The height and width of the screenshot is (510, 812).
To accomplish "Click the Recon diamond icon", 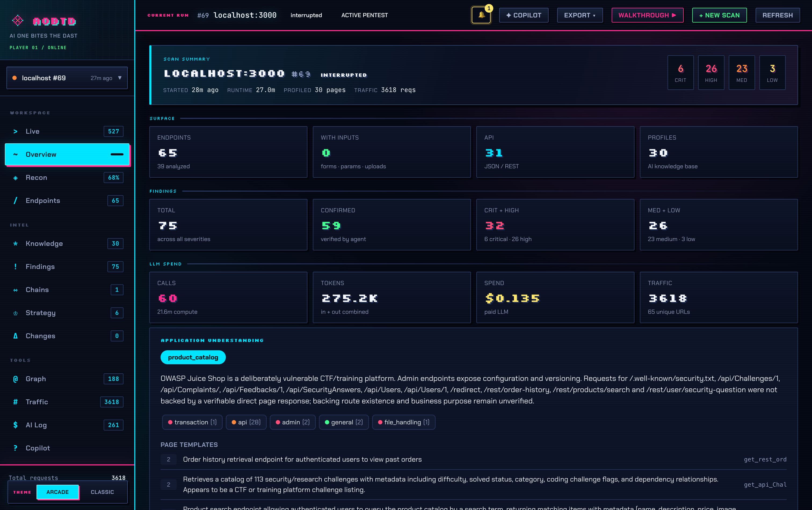I will 16,178.
